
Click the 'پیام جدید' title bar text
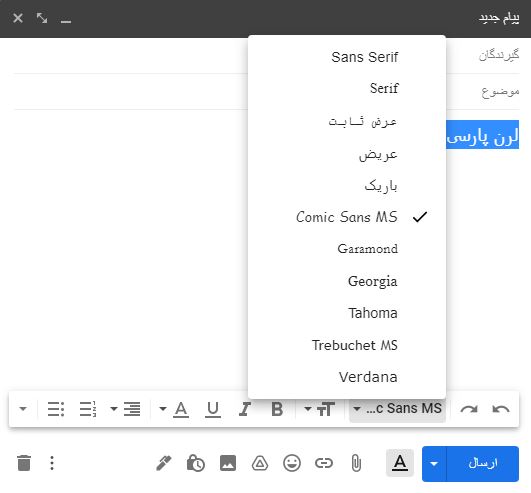click(x=499, y=18)
